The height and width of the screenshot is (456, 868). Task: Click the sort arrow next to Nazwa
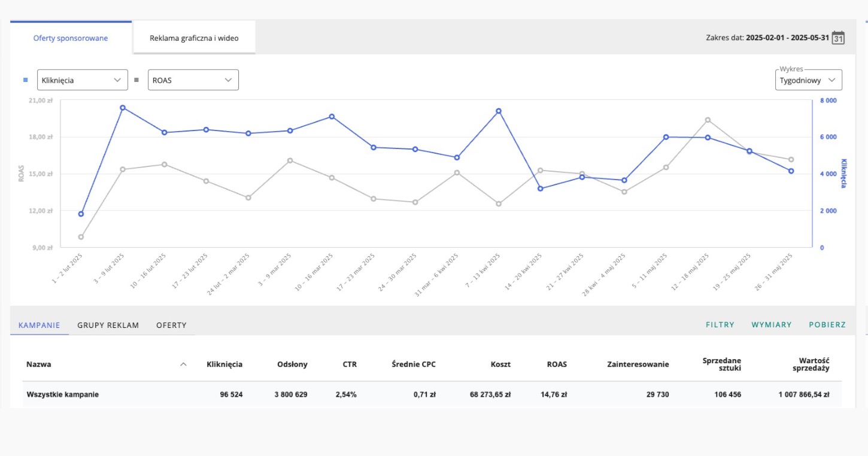183,364
